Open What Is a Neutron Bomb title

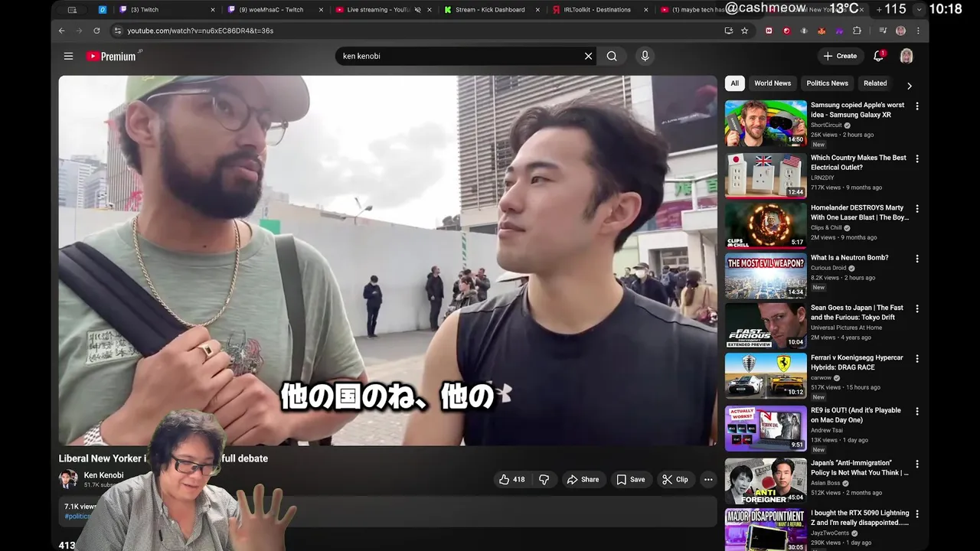(849, 258)
